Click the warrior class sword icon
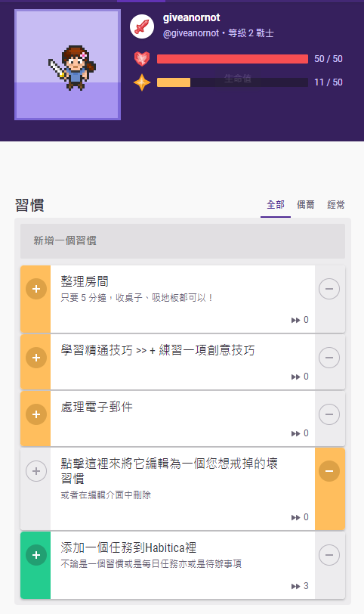Screen dimensions: 364x614 pos(142,26)
